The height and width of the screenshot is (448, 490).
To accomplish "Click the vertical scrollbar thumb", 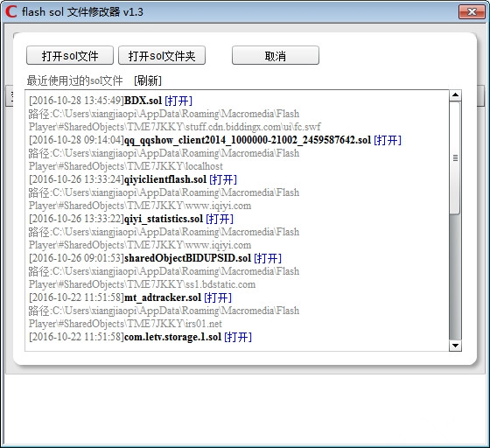I will [455, 157].
